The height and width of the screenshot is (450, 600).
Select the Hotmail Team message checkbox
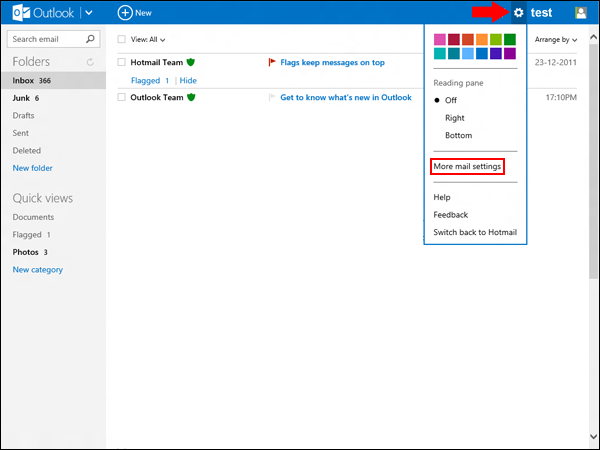coord(121,62)
